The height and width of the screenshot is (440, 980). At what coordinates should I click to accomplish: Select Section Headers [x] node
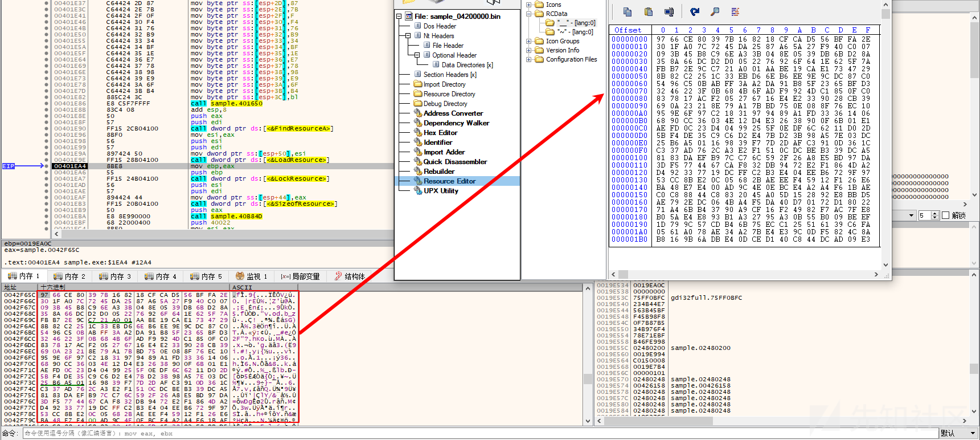(x=450, y=75)
